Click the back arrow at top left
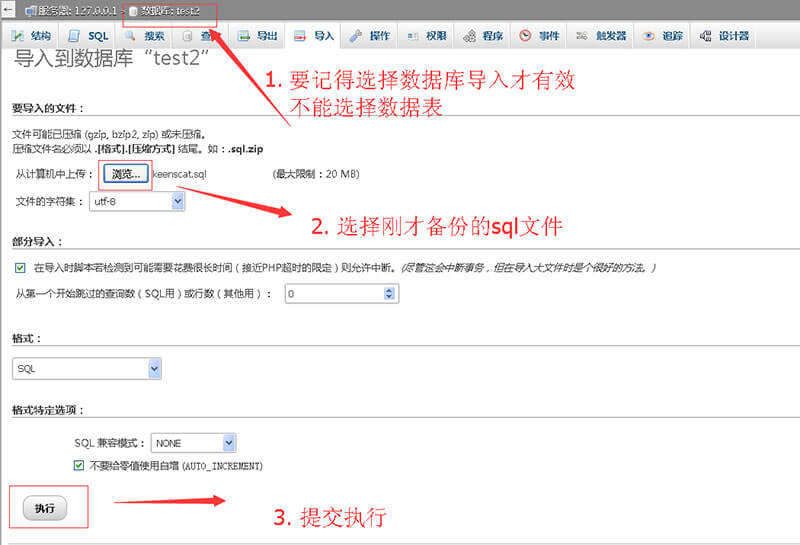The width and height of the screenshot is (800, 545). (8, 9)
